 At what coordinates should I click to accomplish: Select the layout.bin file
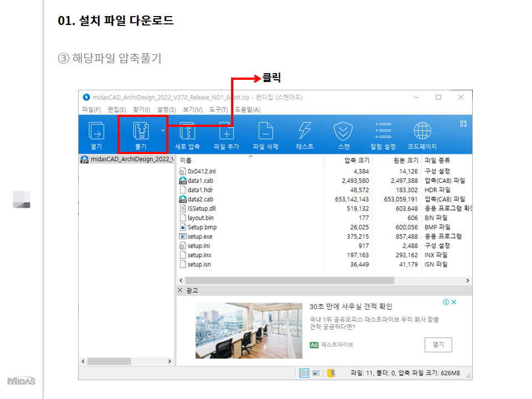click(x=201, y=218)
